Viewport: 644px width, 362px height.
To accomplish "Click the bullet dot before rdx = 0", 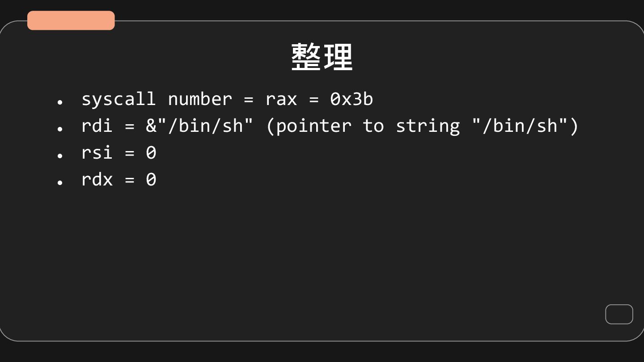I will pos(59,182).
